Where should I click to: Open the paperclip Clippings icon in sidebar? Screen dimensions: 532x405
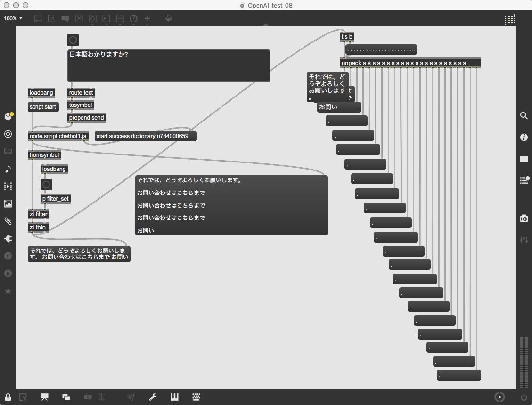(x=8, y=221)
